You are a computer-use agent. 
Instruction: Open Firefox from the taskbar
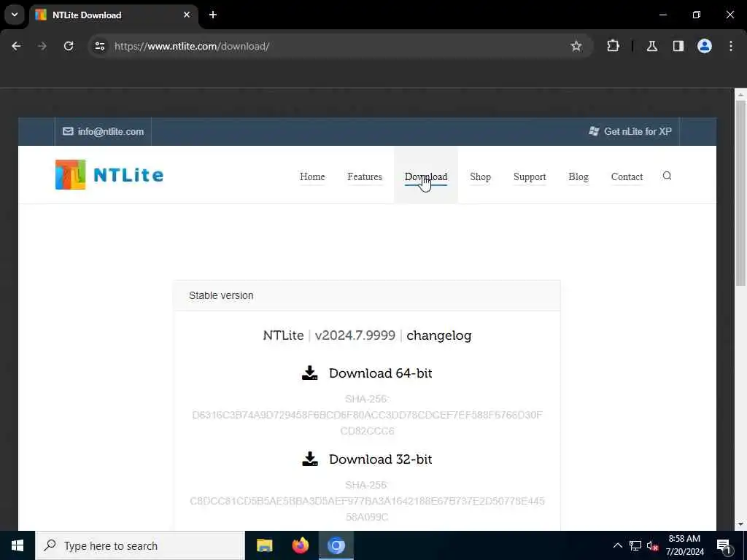click(x=300, y=545)
